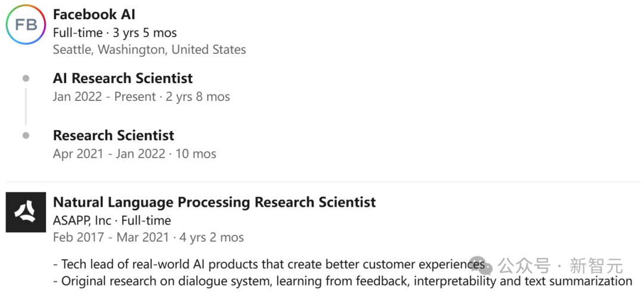The width and height of the screenshot is (644, 292).
Task: Click the Facebook AI company logo
Action: coord(26,24)
